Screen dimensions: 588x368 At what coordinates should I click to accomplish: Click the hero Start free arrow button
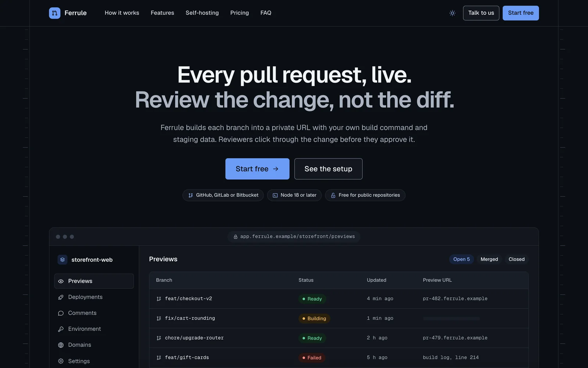point(257,169)
